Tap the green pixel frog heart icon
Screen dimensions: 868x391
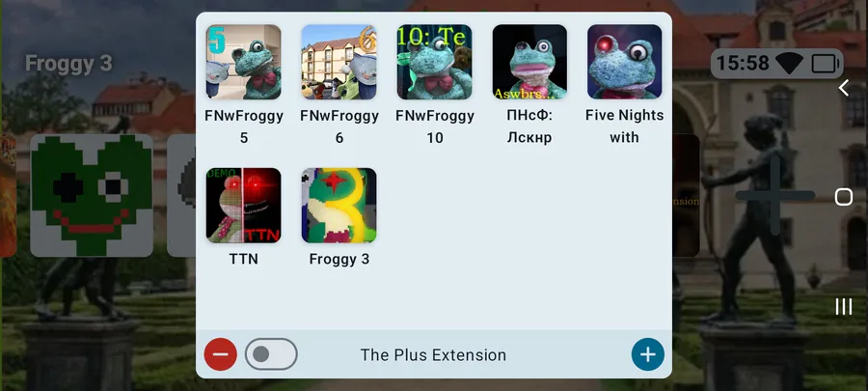[x=92, y=195]
